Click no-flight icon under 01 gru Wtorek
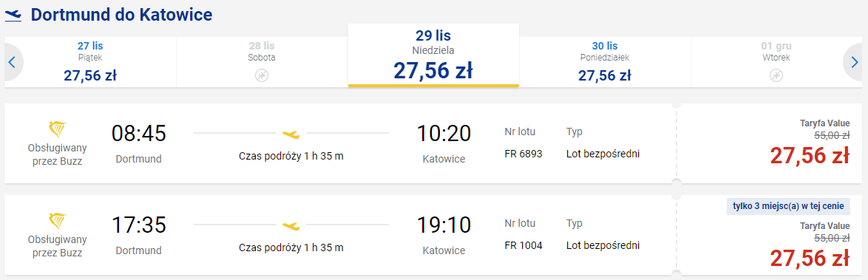This screenshot has width=868, height=280. (776, 75)
